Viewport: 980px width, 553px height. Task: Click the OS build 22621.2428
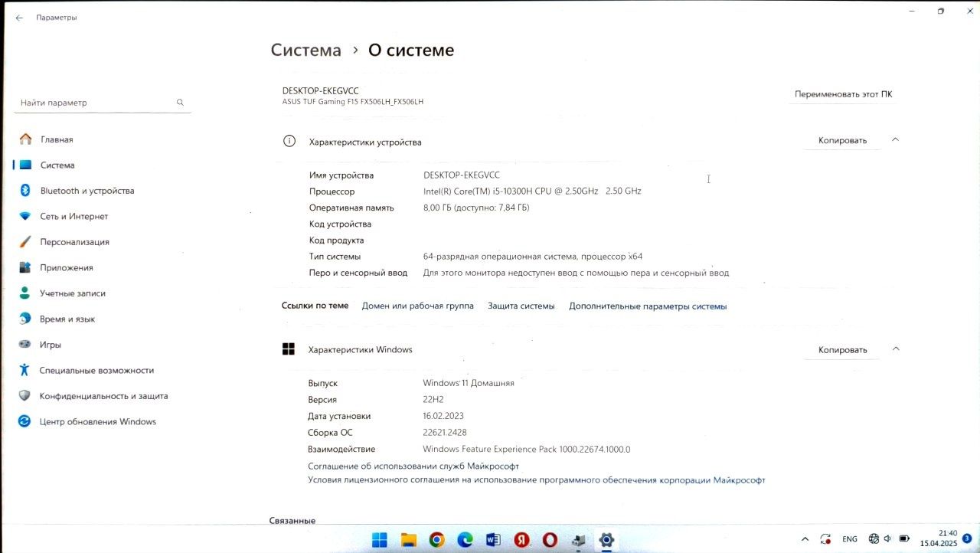tap(445, 433)
